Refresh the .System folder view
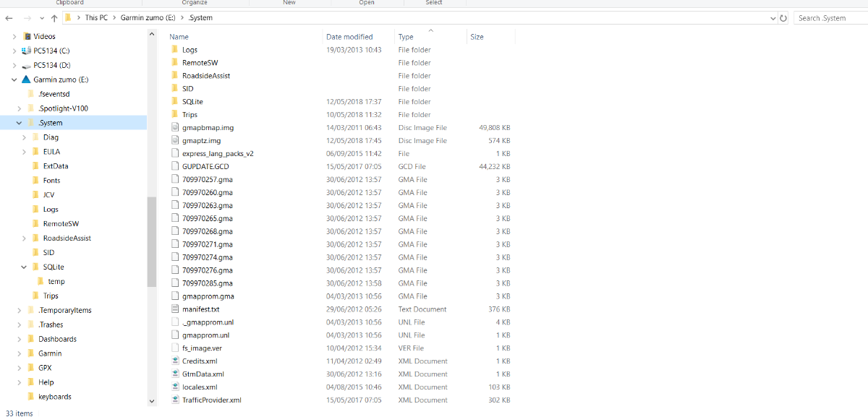The width and height of the screenshot is (868, 417). pyautogui.click(x=783, y=17)
